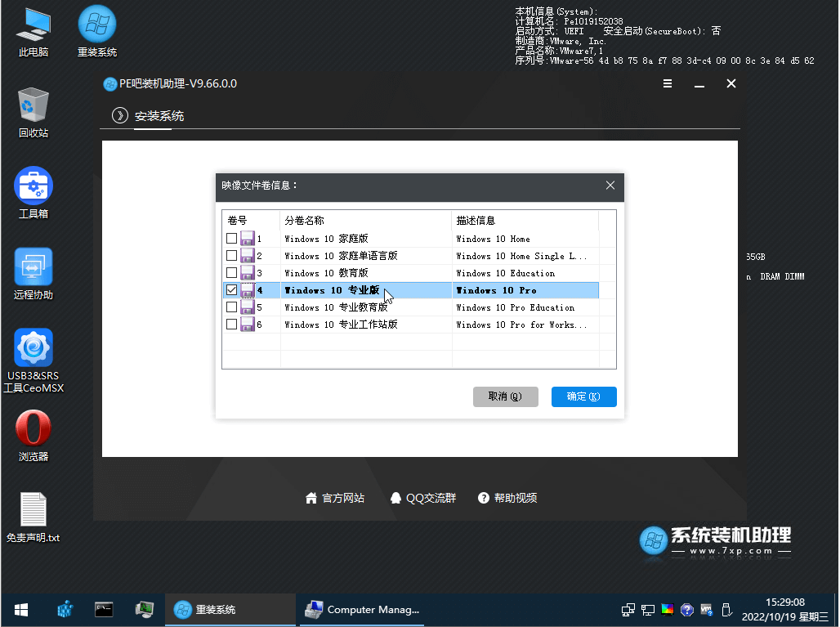This screenshot has width=840, height=627.
Task: Click the blue molecule taskbar icon
Action: point(65,609)
